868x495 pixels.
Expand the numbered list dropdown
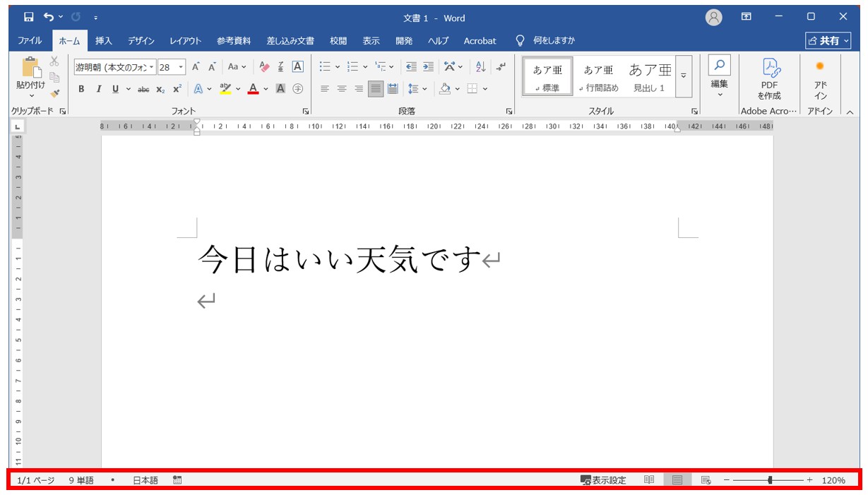(x=365, y=67)
